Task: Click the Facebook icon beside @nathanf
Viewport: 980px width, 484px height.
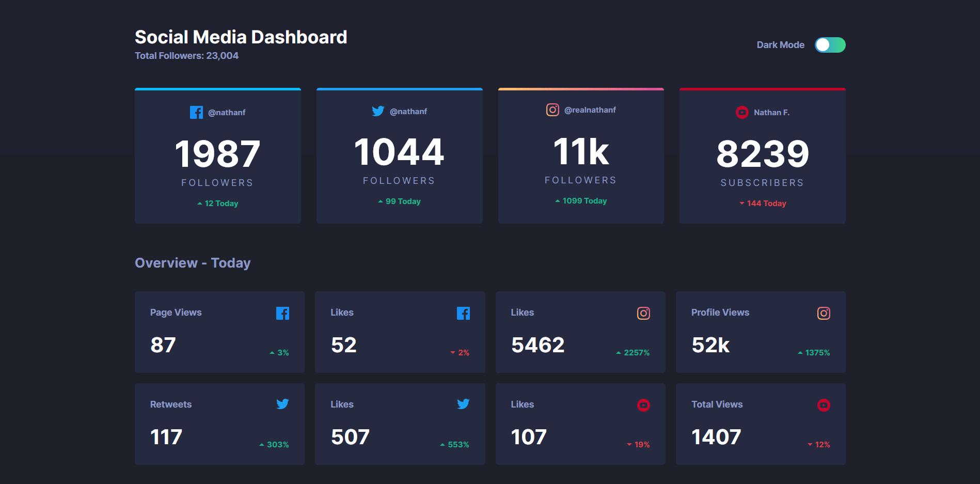Action: (x=197, y=112)
